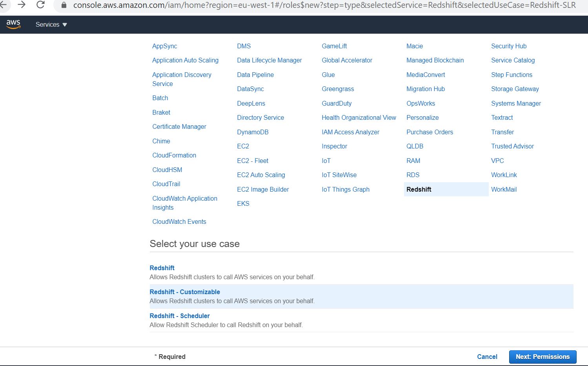The image size is (588, 366).
Task: Select Application Discovery Service
Action: 182,79
